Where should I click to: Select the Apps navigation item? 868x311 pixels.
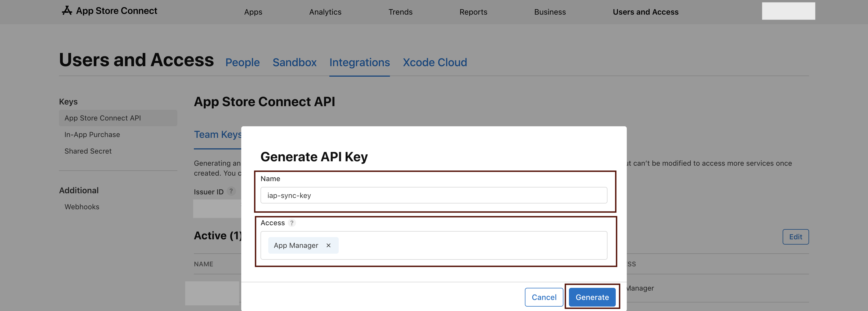click(x=253, y=12)
